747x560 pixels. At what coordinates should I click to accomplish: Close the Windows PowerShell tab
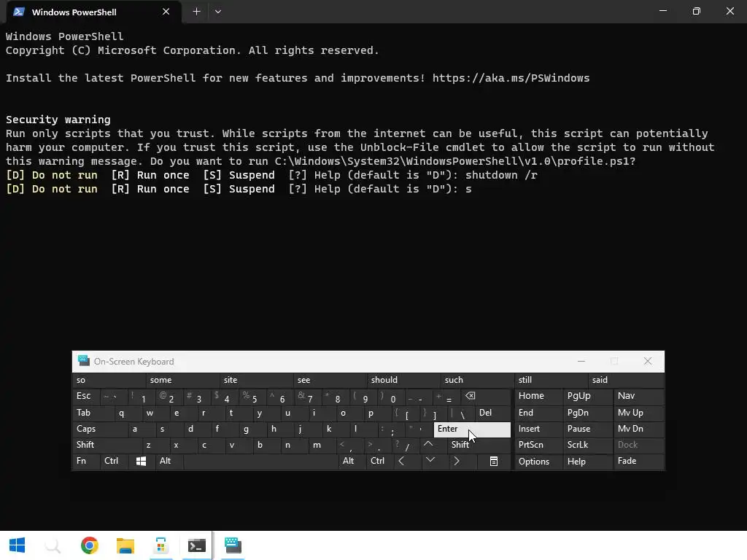[166, 12]
